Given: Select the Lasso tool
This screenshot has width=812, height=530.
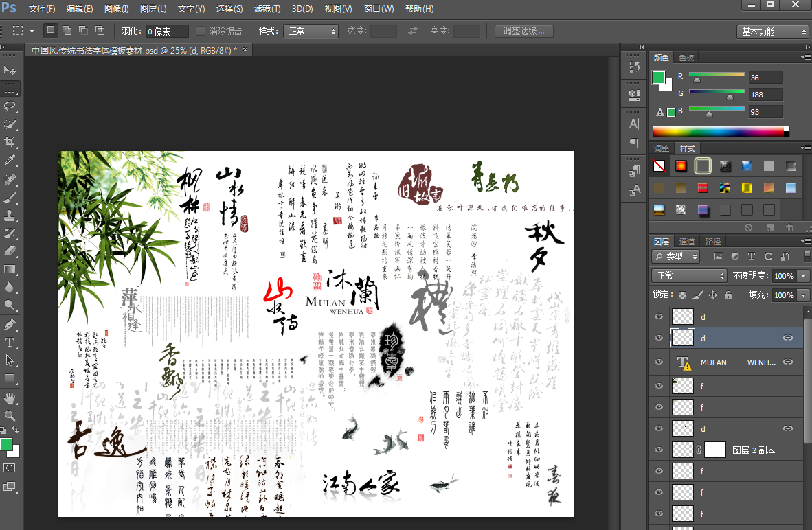Looking at the screenshot, I should 10,106.
